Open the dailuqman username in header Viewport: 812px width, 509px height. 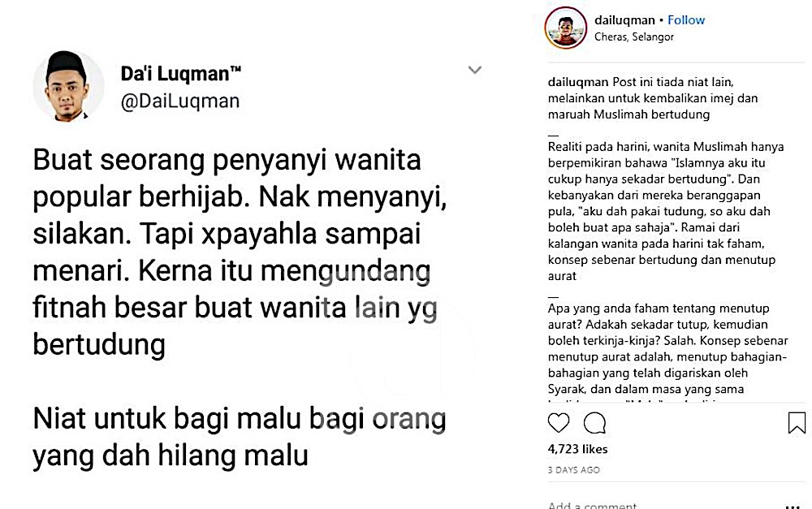624,20
